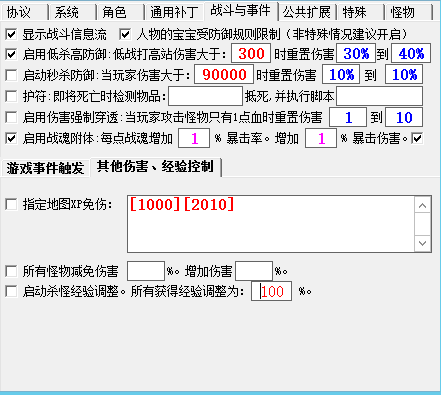Click the experience adjustment field 100
Image resolution: width=441 pixels, height=395 pixels.
pyautogui.click(x=271, y=291)
